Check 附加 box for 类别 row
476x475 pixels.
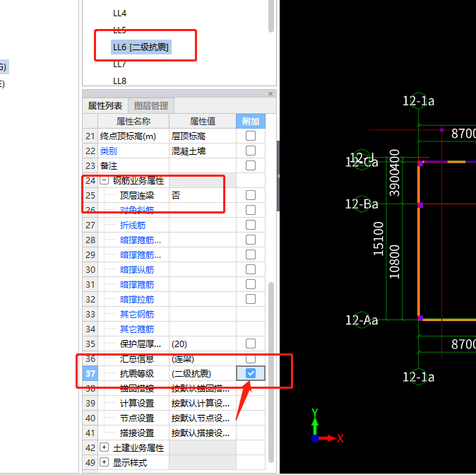[251, 151]
